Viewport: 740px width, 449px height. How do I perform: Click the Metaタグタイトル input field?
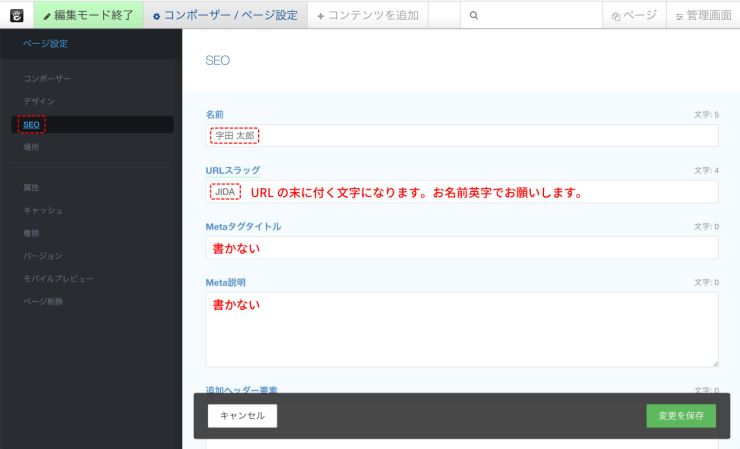tap(462, 247)
